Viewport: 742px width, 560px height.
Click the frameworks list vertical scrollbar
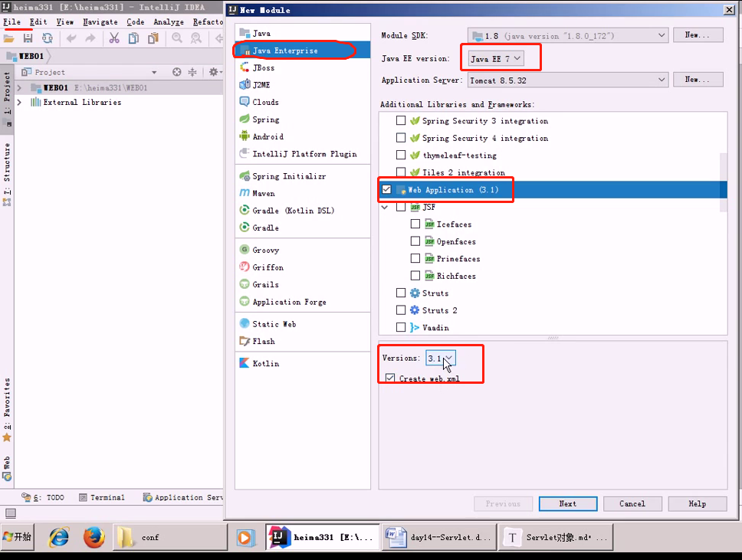pos(724,182)
